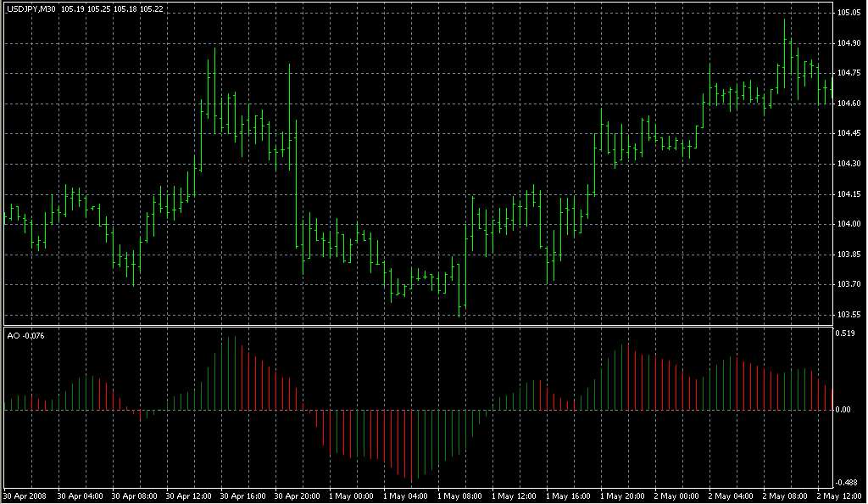
Task: Click the 1 May 20:00 time label
Action: click(x=622, y=496)
